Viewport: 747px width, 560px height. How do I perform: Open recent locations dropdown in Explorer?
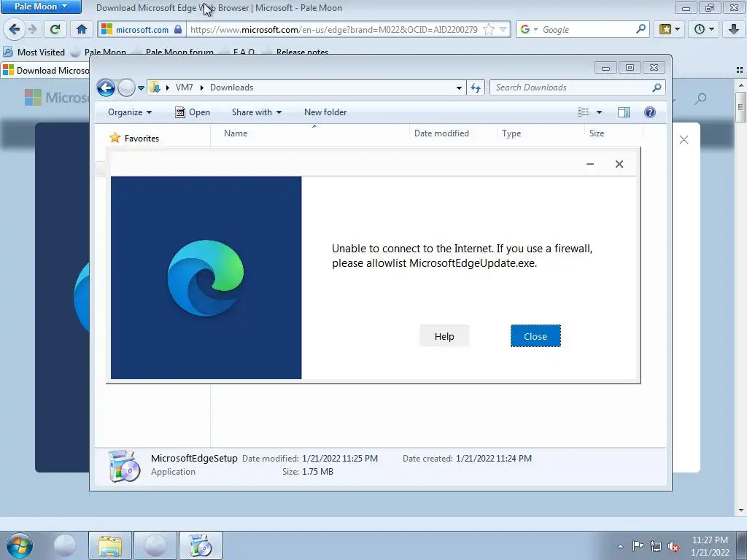[141, 88]
